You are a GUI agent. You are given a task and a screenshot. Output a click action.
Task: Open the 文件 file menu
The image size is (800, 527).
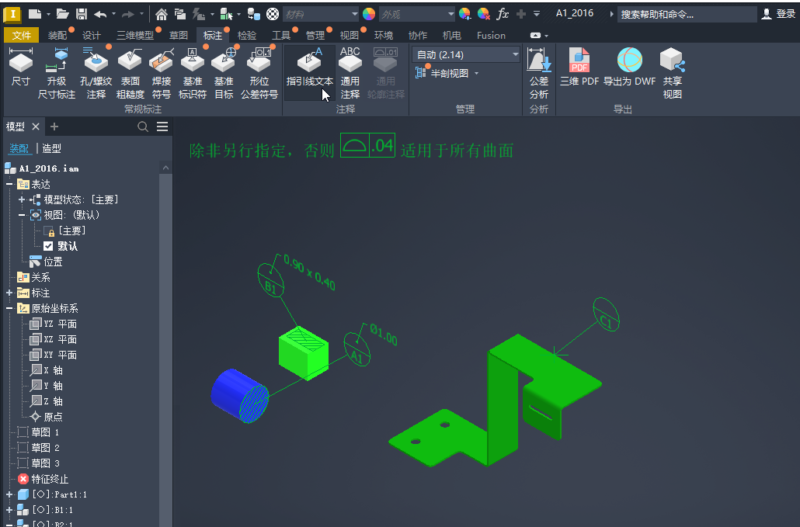click(x=21, y=35)
